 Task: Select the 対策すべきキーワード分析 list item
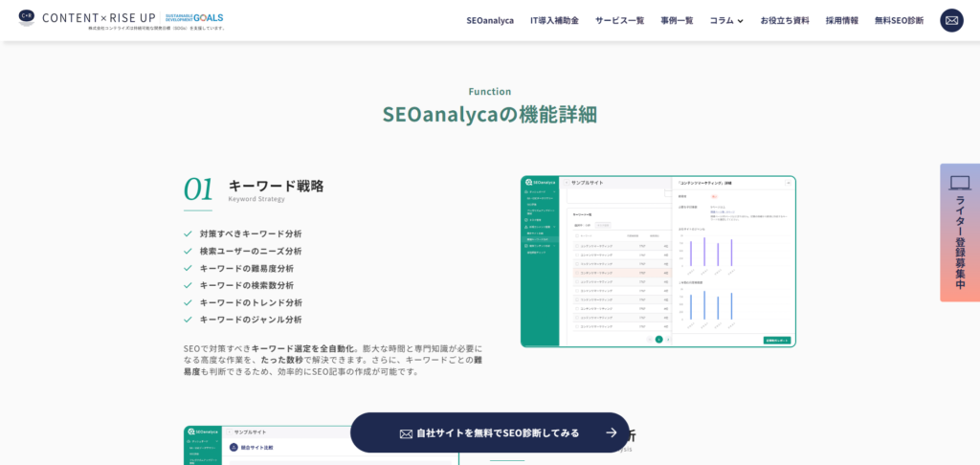[x=251, y=233]
